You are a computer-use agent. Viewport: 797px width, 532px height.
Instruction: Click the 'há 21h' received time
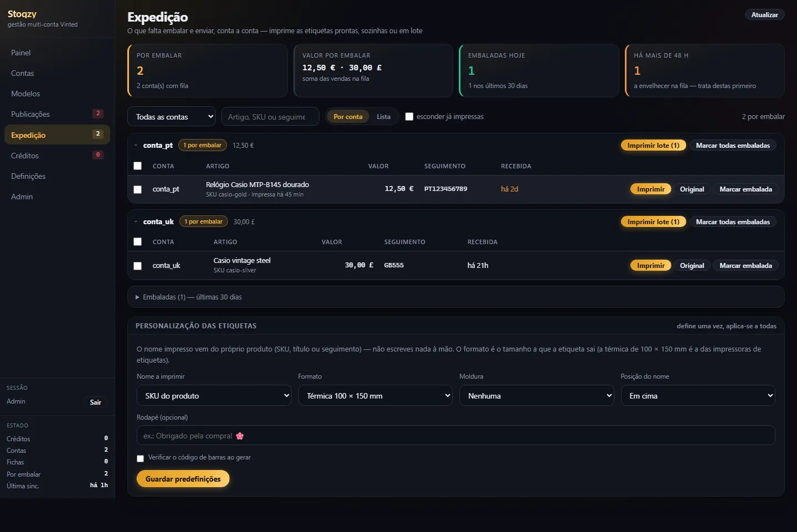(478, 265)
